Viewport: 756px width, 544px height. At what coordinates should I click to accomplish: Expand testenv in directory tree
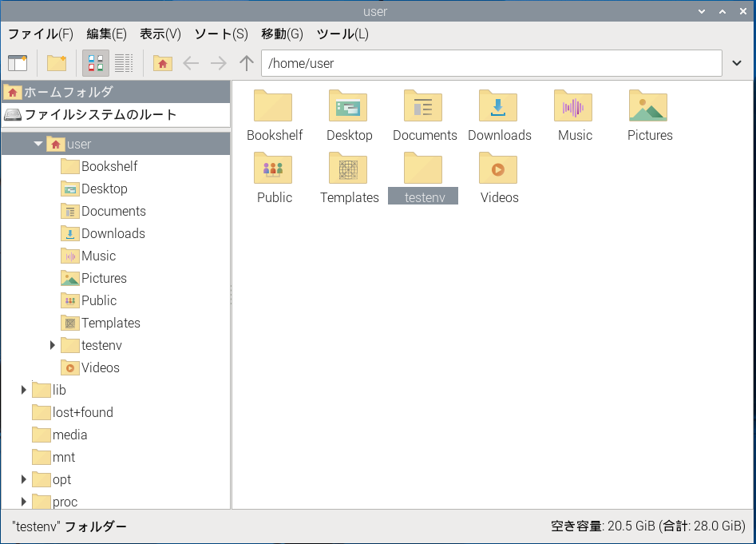coord(52,345)
